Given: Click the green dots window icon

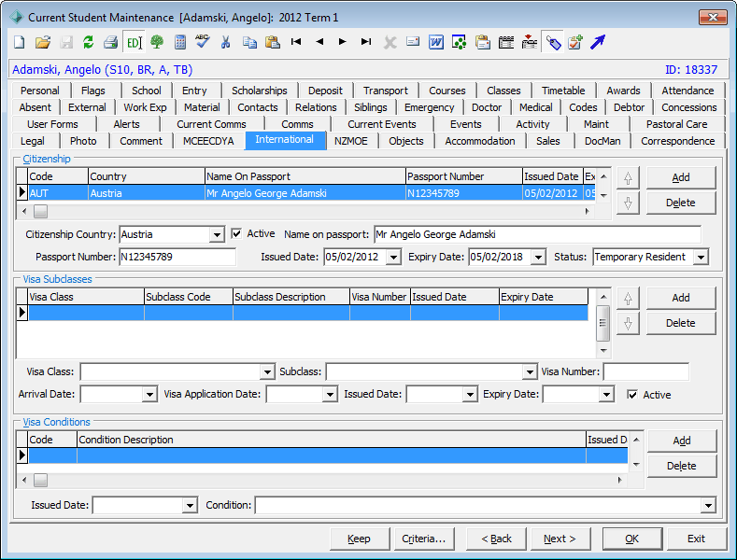Looking at the screenshot, I should pyautogui.click(x=460, y=42).
